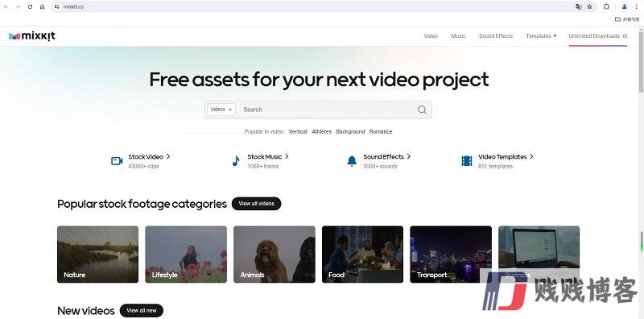Screen dimensions: 644x319
Task: Open the Videos search type dropdown
Action: click(x=221, y=110)
